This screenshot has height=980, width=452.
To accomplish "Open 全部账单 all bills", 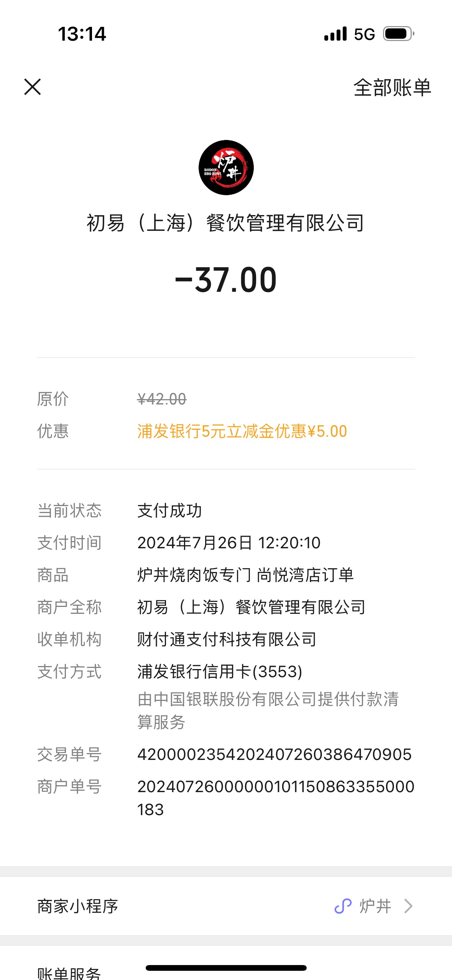I will [392, 87].
